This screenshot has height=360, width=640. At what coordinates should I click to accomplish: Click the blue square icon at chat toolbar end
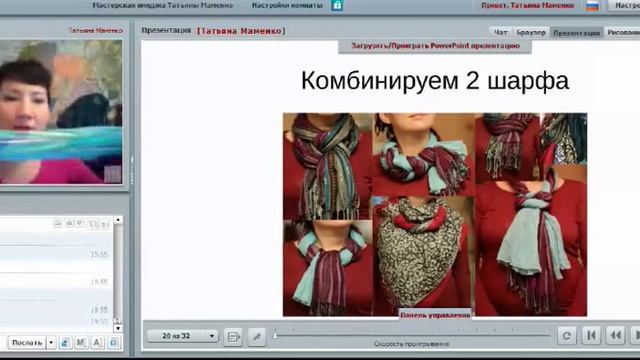click(114, 342)
